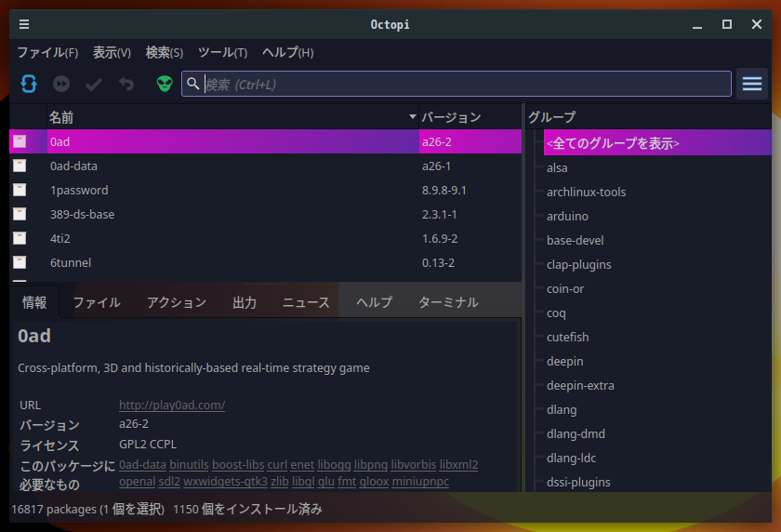Viewport: 781px width, 532px height.
Task: Open the 検索(S) menu
Action: tap(165, 52)
